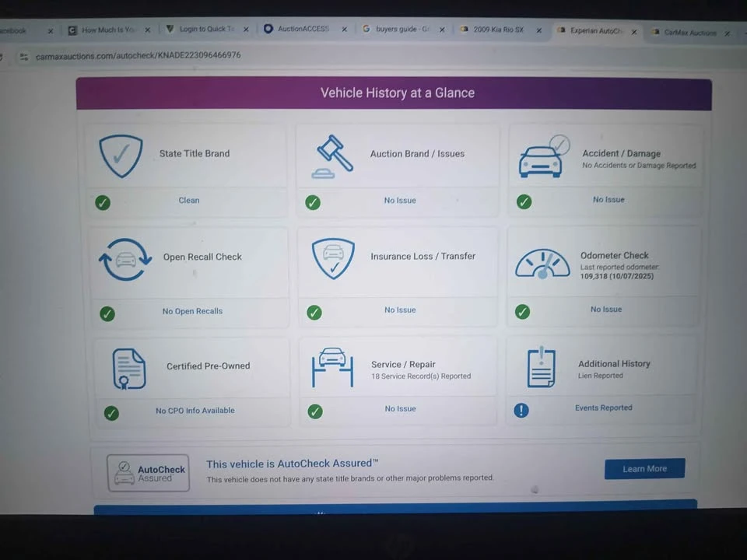Click No Issue under Service / Repair
This screenshot has width=747, height=560.
400,408
